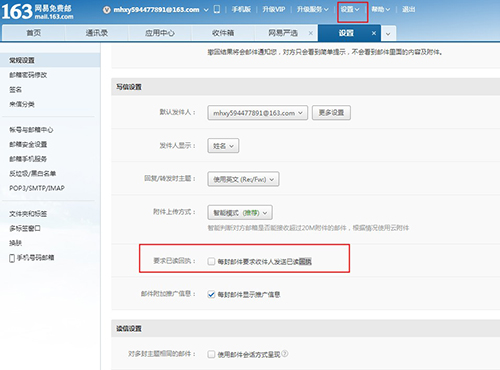Click the 对多封主题相同的邮件 label
The image size is (500, 370).
[162, 354]
